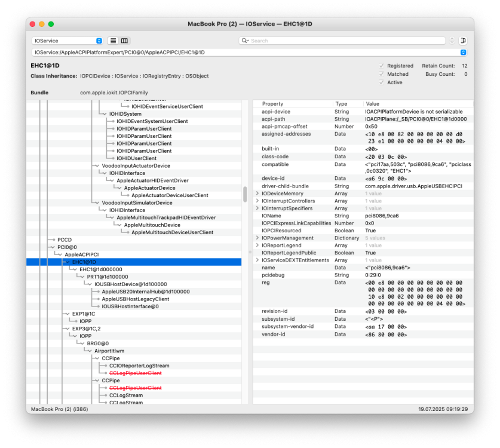Toggle the Matched checkbox
500x448 pixels.
381,74
